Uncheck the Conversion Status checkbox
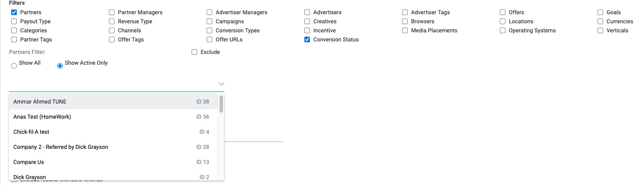Image resolution: width=644 pixels, height=186 pixels. tap(307, 39)
